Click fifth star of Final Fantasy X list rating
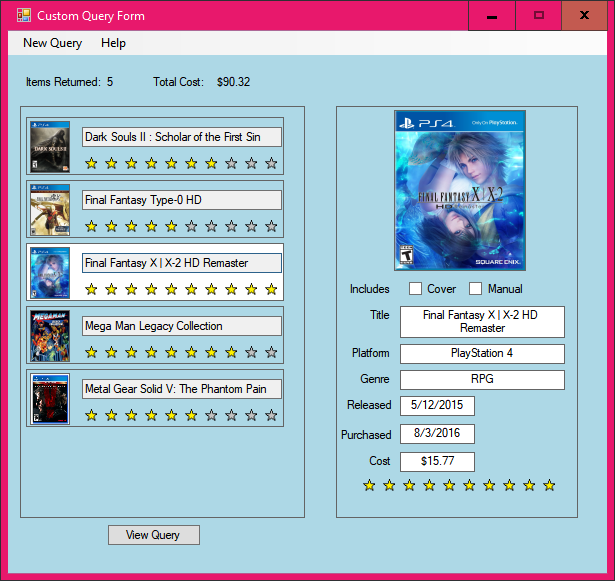Image resolution: width=615 pixels, height=581 pixels. [x=171, y=290]
